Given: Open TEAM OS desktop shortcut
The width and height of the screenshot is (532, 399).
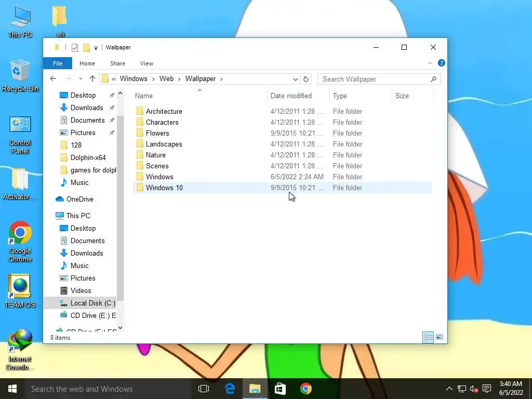Looking at the screenshot, I should 20,291.
